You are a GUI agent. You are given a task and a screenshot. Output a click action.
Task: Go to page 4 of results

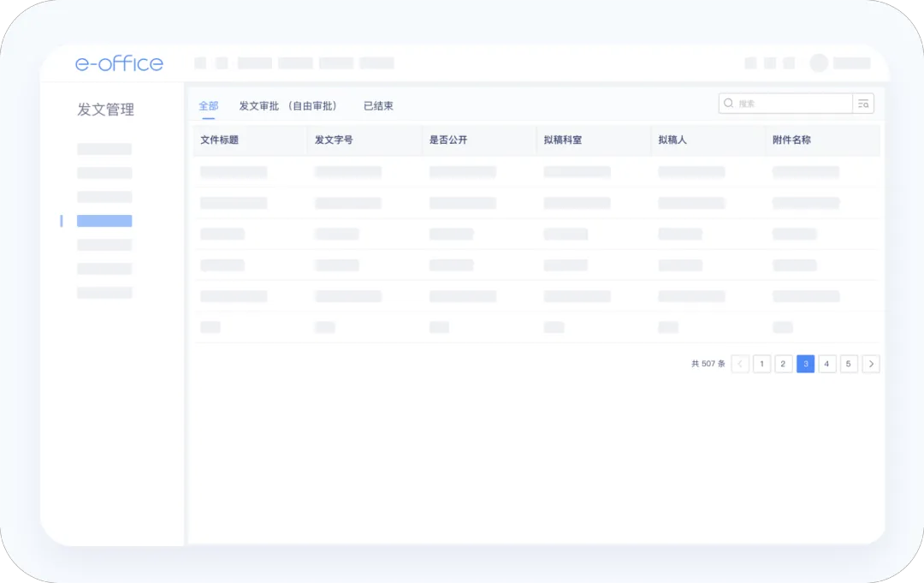point(827,364)
